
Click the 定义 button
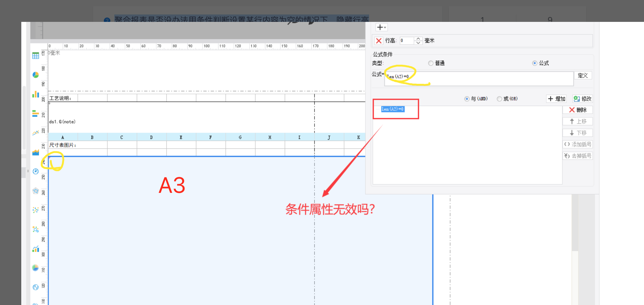(x=582, y=75)
